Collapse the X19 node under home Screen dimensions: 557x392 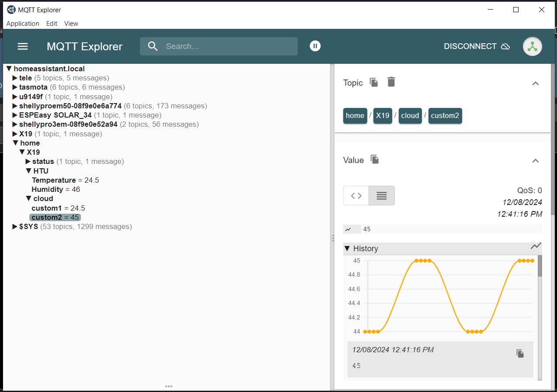pyautogui.click(x=22, y=152)
